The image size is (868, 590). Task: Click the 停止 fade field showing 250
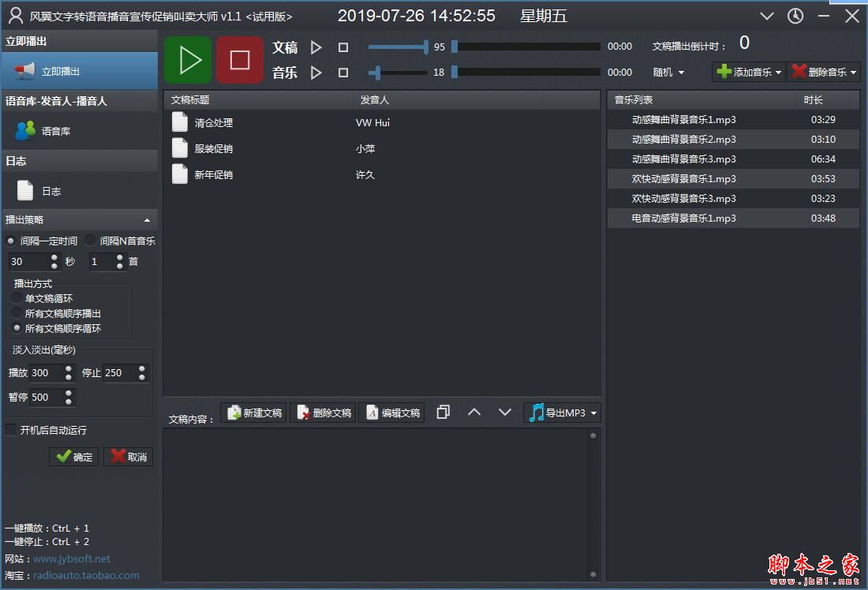[x=120, y=373]
